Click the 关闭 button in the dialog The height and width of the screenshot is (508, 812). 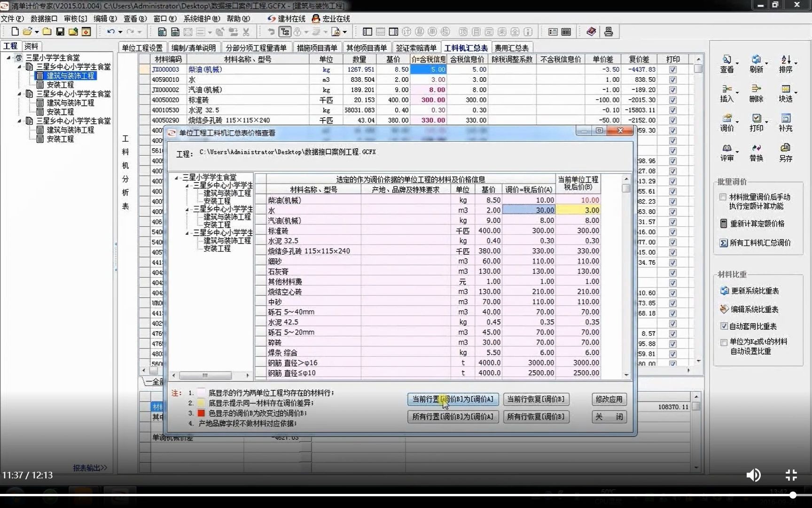coord(609,417)
